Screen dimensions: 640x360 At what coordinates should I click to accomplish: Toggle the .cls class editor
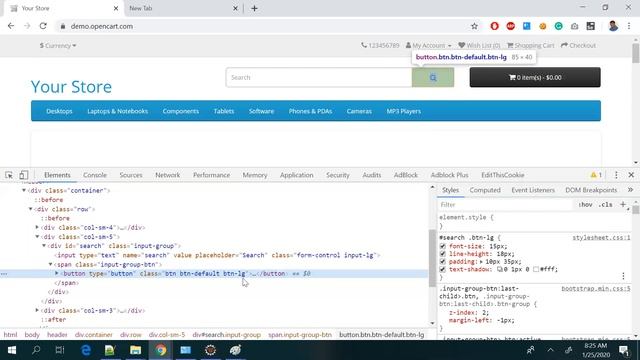click(605, 204)
